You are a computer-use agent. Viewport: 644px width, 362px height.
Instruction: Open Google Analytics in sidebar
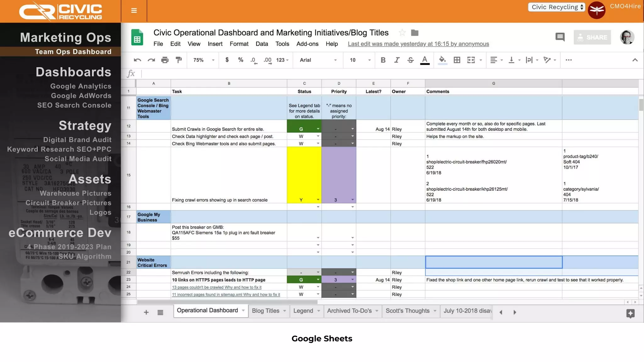click(x=81, y=86)
